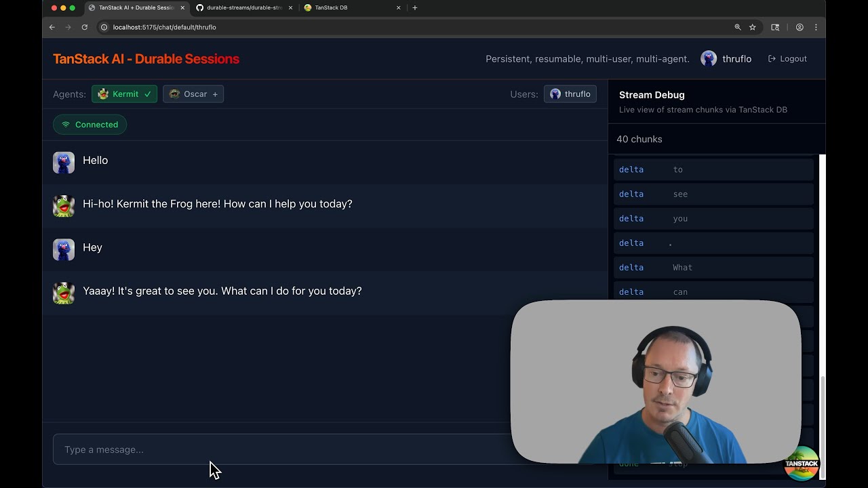This screenshot has width=868, height=488.
Task: Switch to TanStack DB tab
Action: point(352,7)
